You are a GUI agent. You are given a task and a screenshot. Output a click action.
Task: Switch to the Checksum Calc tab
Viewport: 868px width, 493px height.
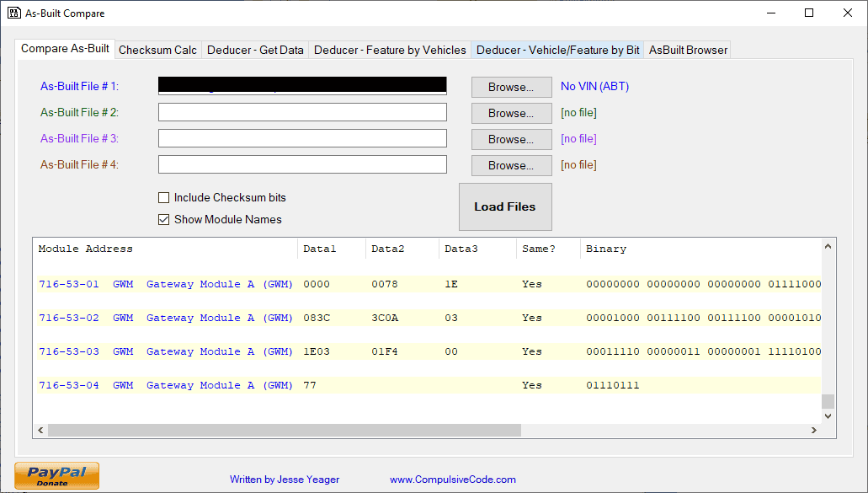point(157,50)
